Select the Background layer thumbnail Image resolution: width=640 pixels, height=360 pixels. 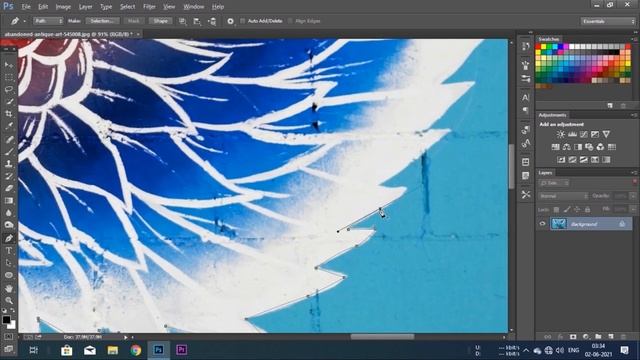(559, 224)
